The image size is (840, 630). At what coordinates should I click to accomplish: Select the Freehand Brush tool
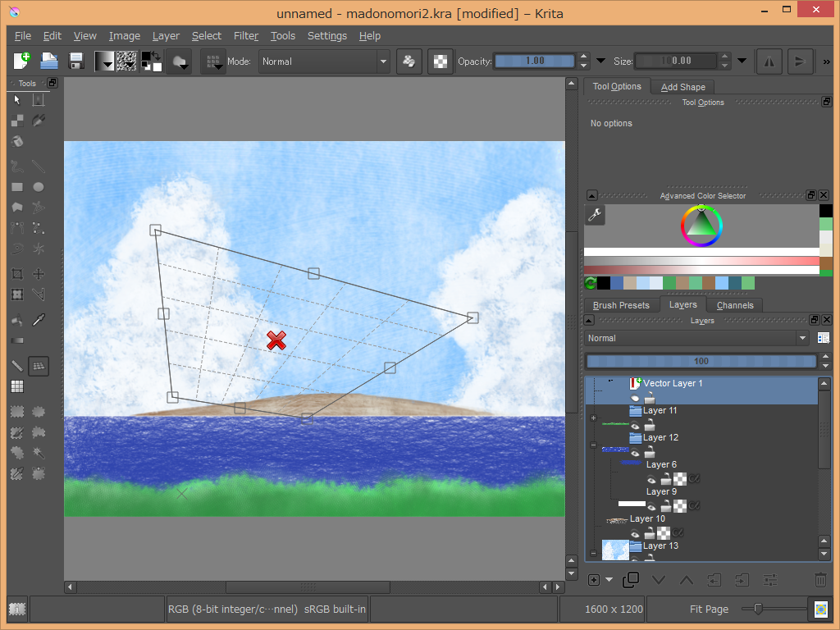tap(17, 167)
